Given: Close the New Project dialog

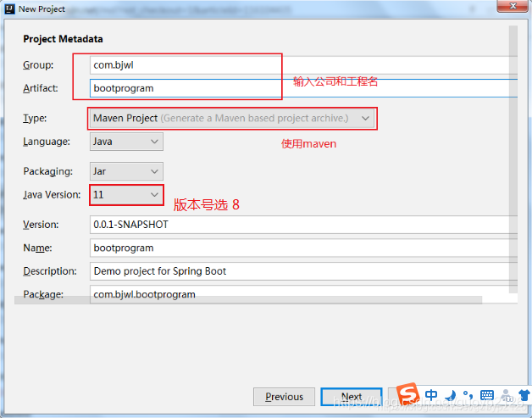Looking at the screenshot, I should click(x=513, y=6).
